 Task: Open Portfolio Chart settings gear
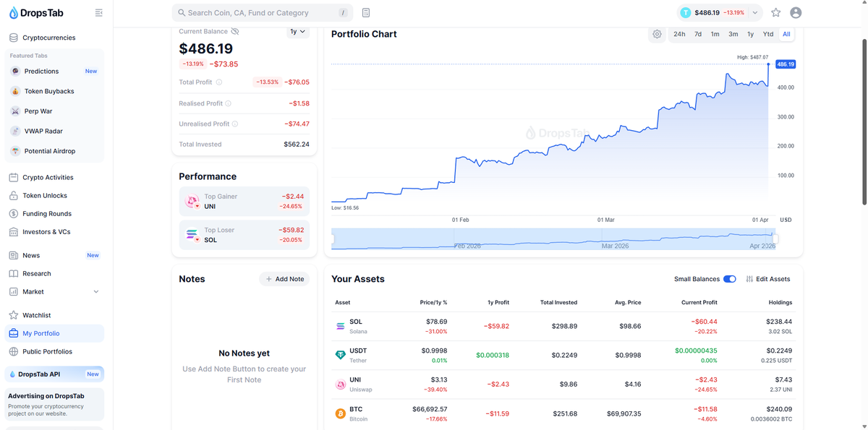[x=657, y=34]
